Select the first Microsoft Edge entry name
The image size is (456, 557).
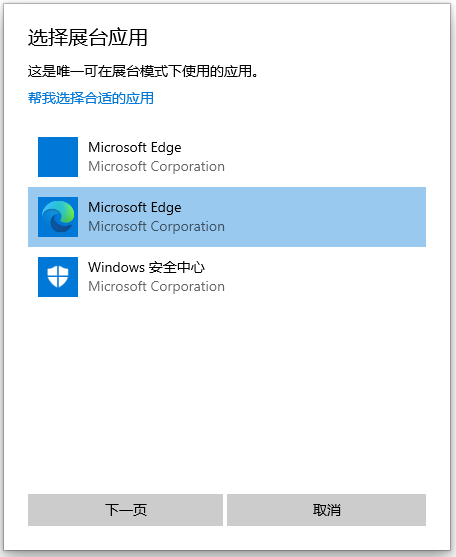[x=135, y=147]
